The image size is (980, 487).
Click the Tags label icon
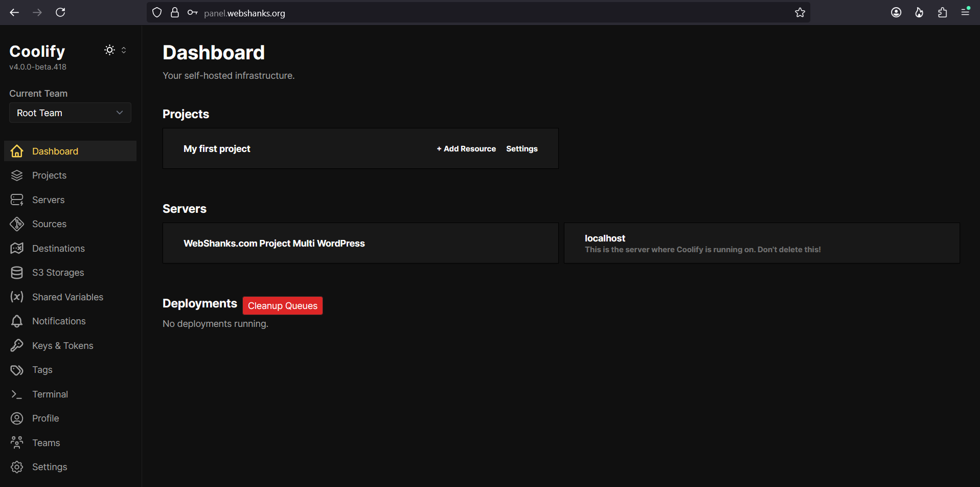coord(17,370)
